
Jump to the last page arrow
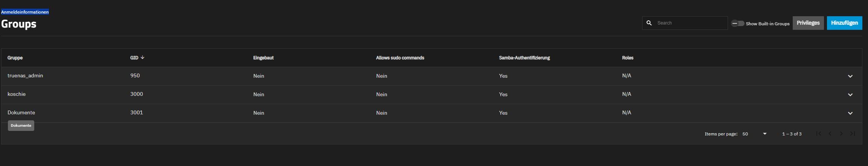(853, 134)
